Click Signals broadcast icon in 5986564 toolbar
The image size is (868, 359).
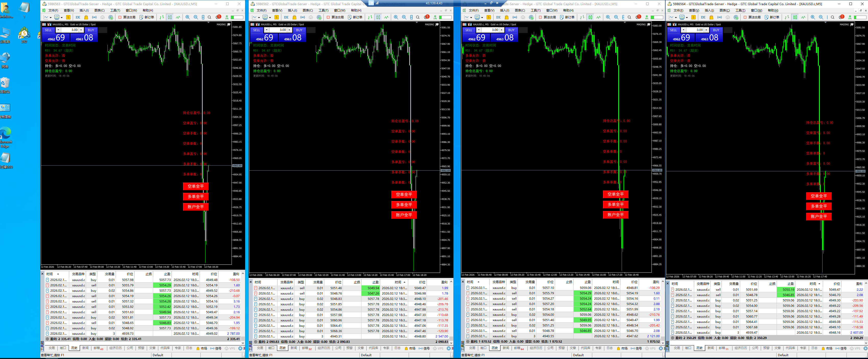(x=719, y=17)
